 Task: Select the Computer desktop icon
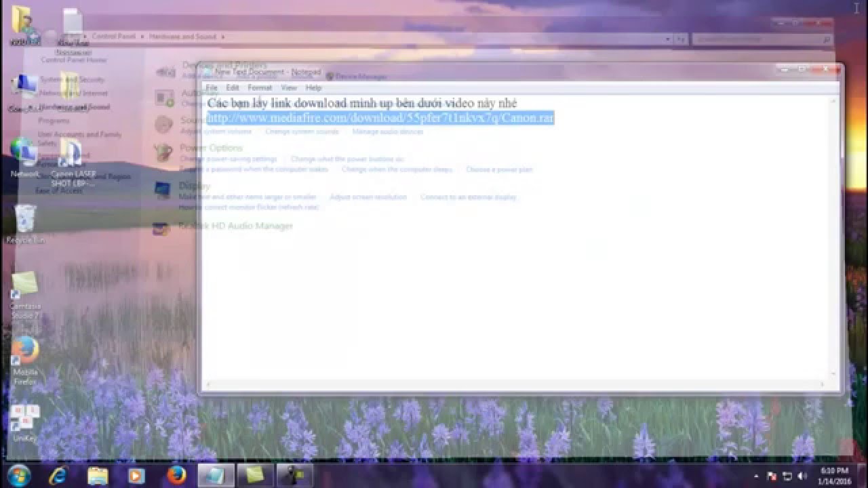pos(24,94)
